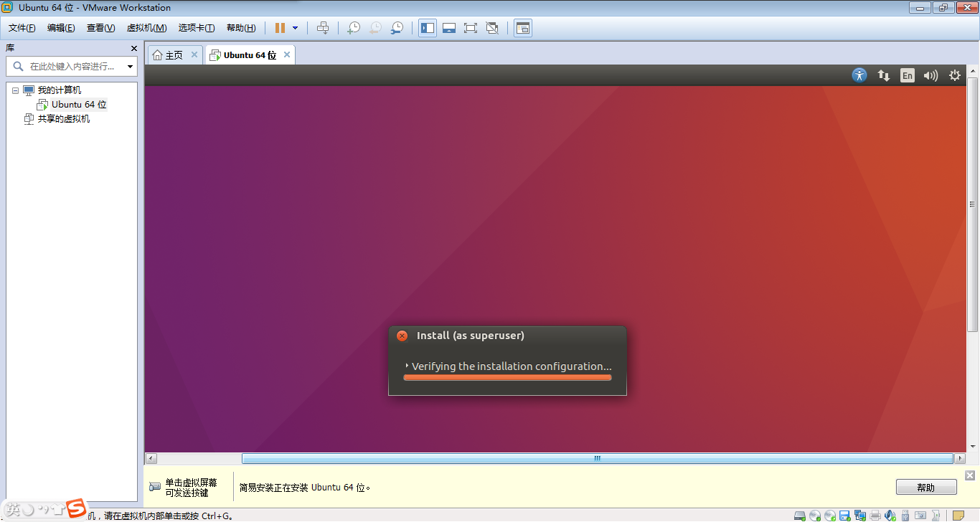Image resolution: width=980 pixels, height=522 pixels.
Task: Click the USB controller status icon
Action: coord(905,515)
